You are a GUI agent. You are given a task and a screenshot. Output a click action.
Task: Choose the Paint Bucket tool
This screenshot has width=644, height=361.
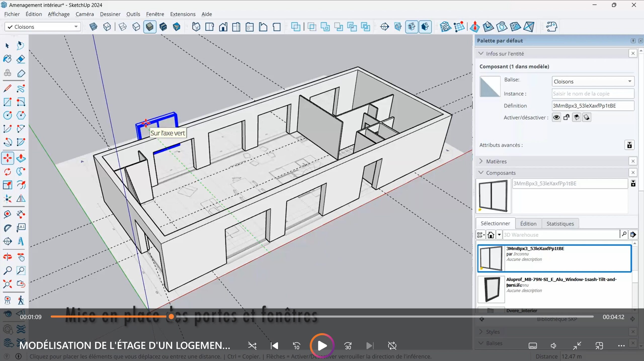pos(7,59)
